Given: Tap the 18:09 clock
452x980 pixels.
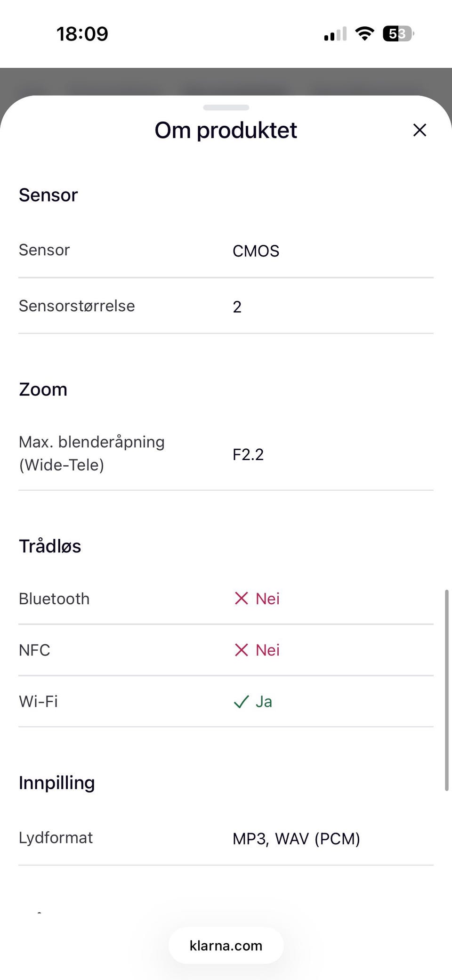Looking at the screenshot, I should click(82, 34).
